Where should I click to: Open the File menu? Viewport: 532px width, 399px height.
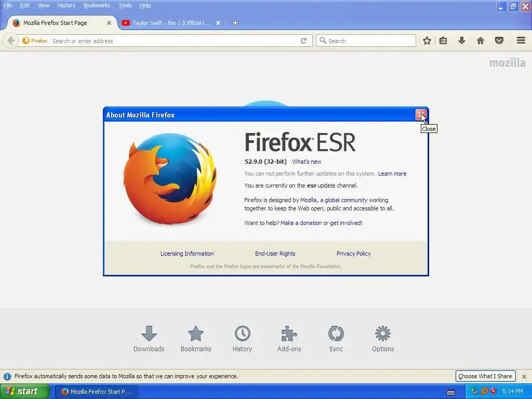point(8,5)
